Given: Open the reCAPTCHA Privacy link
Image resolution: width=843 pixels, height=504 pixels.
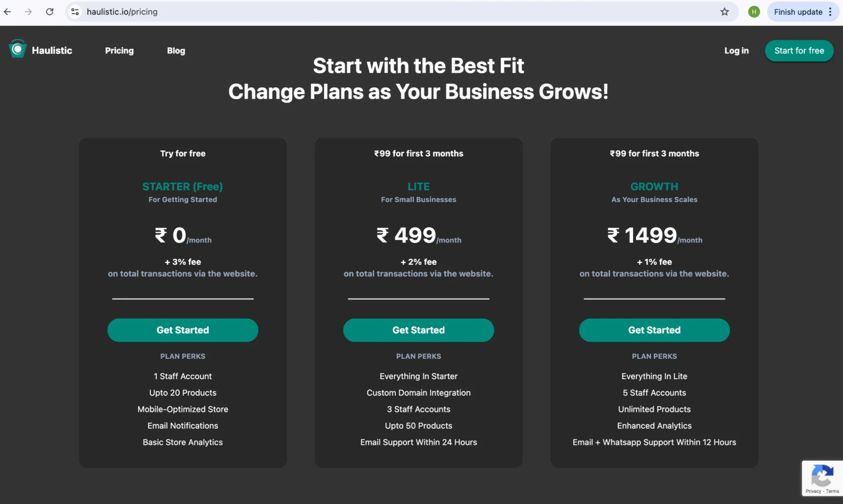Looking at the screenshot, I should click(813, 491).
